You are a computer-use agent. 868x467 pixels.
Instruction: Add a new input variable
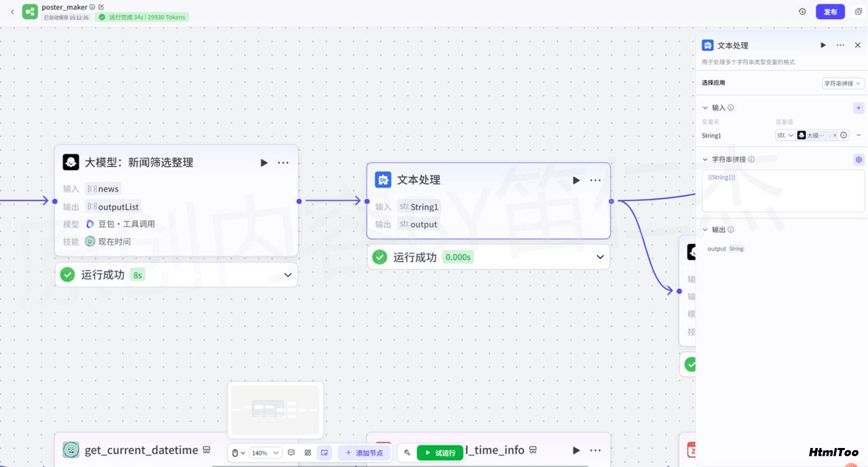point(859,108)
